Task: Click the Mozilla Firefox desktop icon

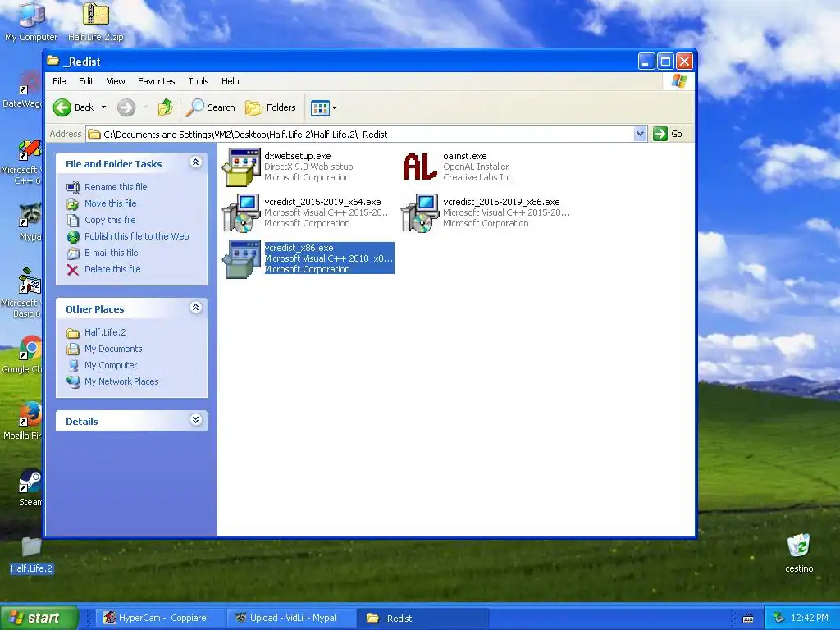Action: tap(30, 414)
